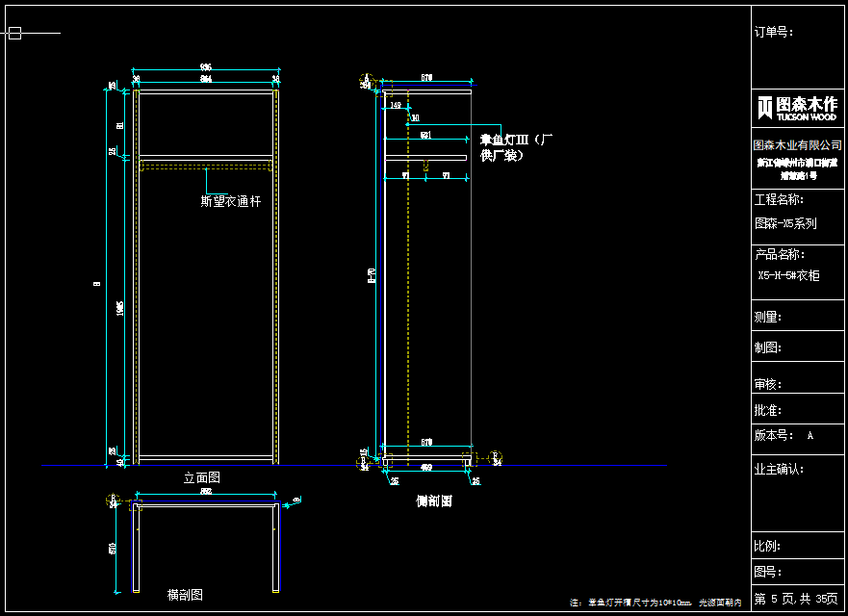Click the circular detail marker left of cross-section view
Screen dimensions: 848x616
point(108,500)
